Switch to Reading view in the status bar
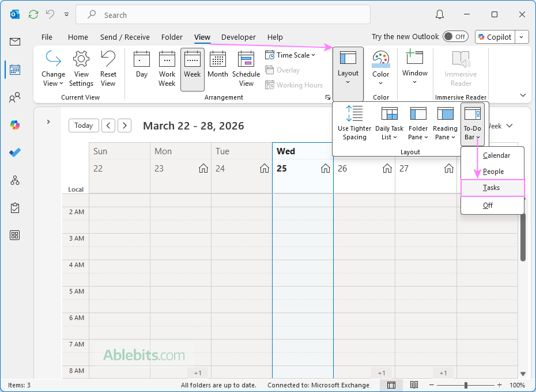This screenshot has width=536, height=392. (414, 385)
